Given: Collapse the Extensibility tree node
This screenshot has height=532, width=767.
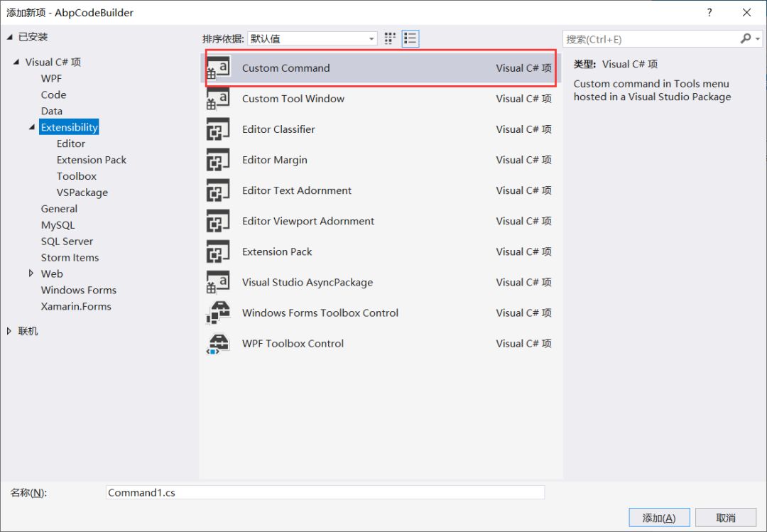Looking at the screenshot, I should pos(32,127).
